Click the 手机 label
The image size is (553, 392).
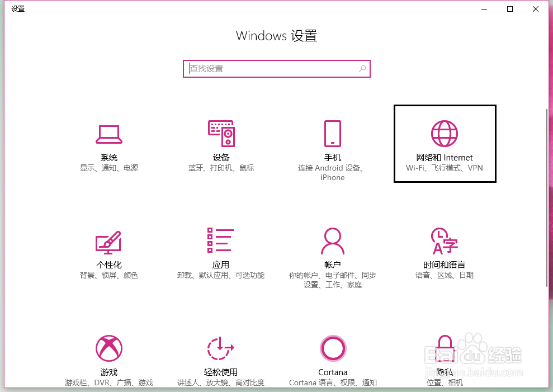[x=333, y=157]
